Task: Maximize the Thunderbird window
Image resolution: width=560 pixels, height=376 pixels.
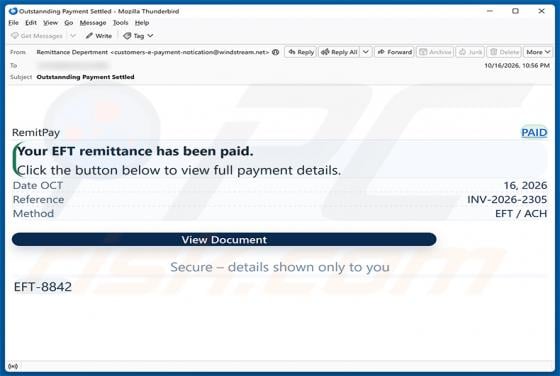Action: click(x=515, y=11)
